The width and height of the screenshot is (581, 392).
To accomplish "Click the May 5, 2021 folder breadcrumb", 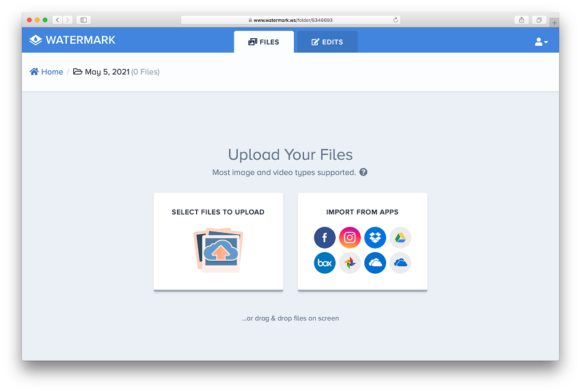I will click(x=102, y=72).
